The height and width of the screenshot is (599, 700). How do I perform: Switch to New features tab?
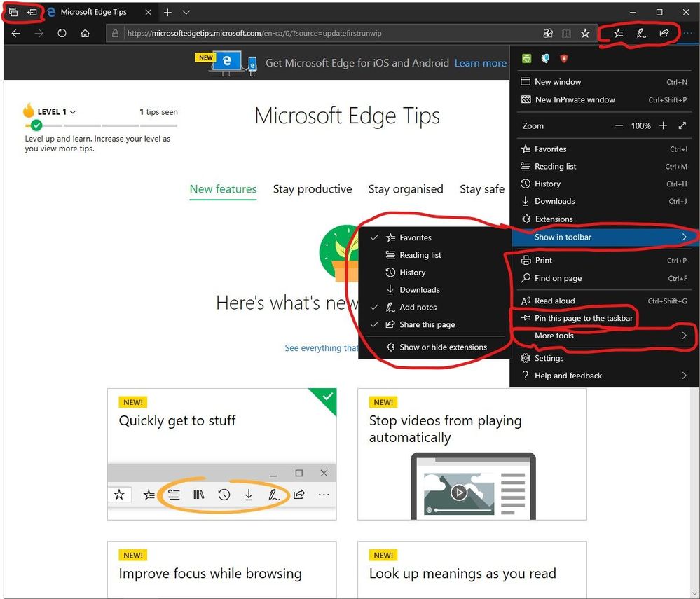point(224,189)
